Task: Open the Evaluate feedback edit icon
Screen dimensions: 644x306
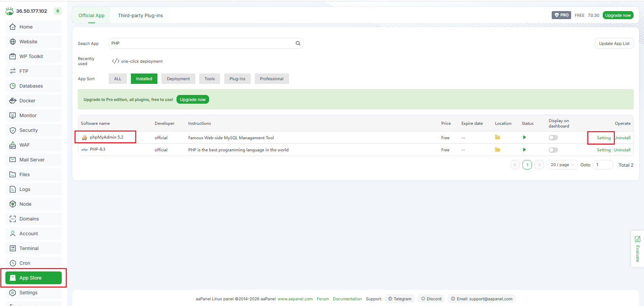Action: click(638, 239)
